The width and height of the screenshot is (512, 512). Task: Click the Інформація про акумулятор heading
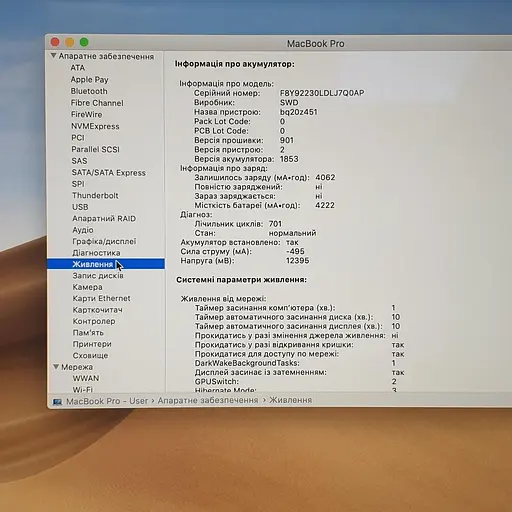235,64
